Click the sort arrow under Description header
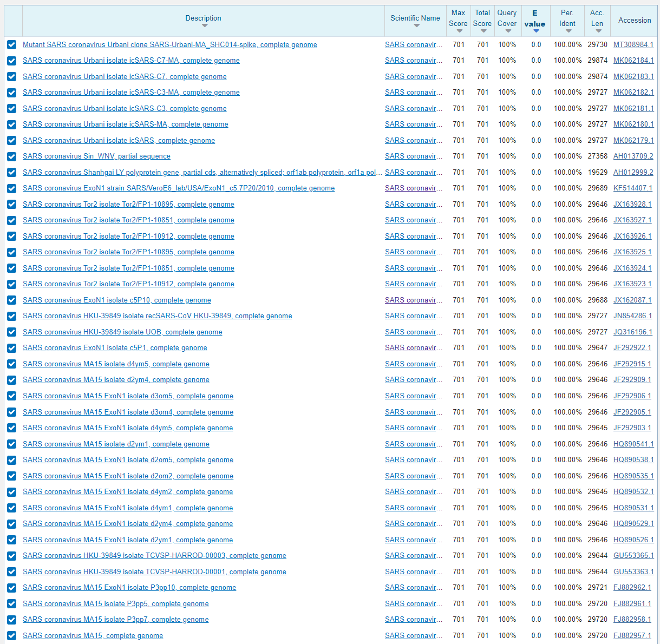This screenshot has width=660, height=644. tap(204, 26)
